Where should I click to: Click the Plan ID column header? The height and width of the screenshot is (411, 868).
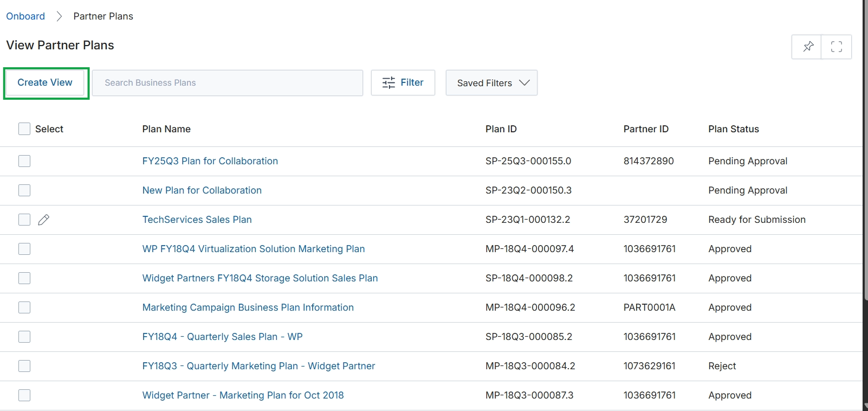pyautogui.click(x=501, y=129)
